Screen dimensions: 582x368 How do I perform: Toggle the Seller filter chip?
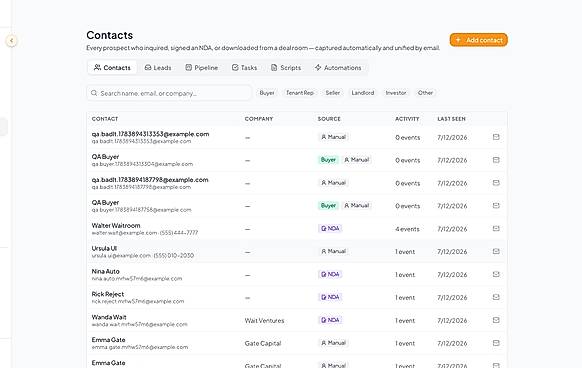[x=333, y=93]
